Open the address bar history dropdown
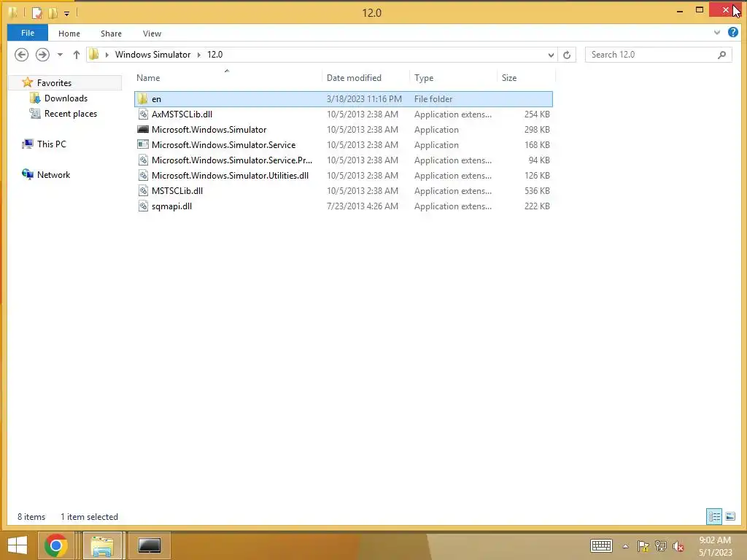The width and height of the screenshot is (747, 560). pos(551,55)
